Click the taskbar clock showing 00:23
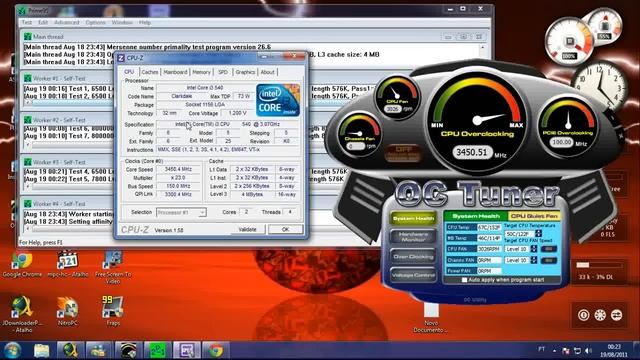The height and width of the screenshot is (360, 640). (614, 351)
